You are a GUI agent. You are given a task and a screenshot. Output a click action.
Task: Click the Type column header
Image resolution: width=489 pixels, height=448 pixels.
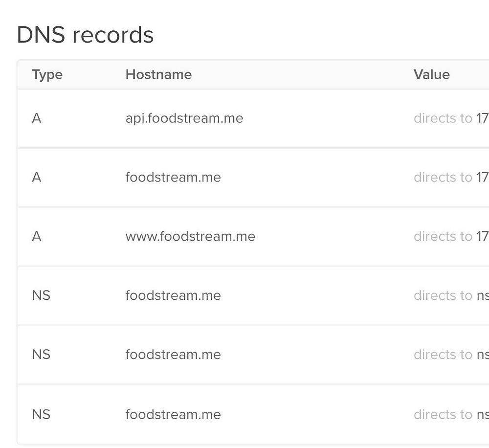[47, 74]
